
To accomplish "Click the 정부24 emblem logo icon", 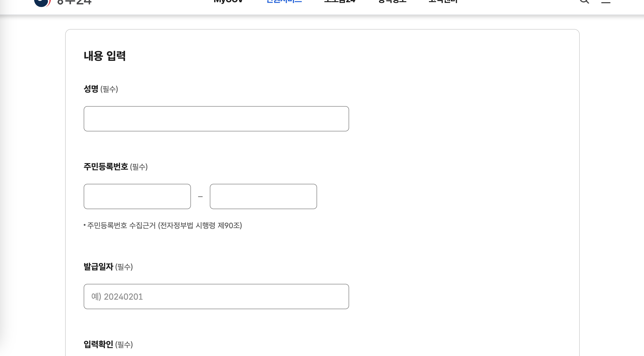I will (x=42, y=2).
